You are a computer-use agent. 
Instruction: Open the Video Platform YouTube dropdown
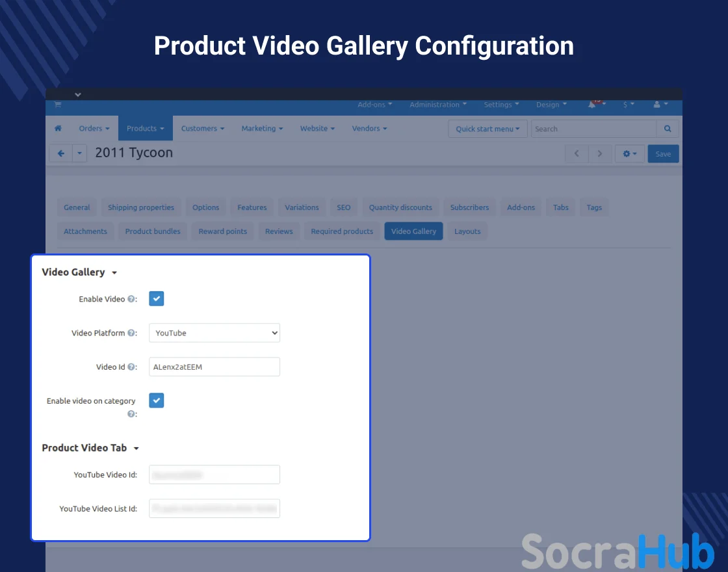[214, 333]
